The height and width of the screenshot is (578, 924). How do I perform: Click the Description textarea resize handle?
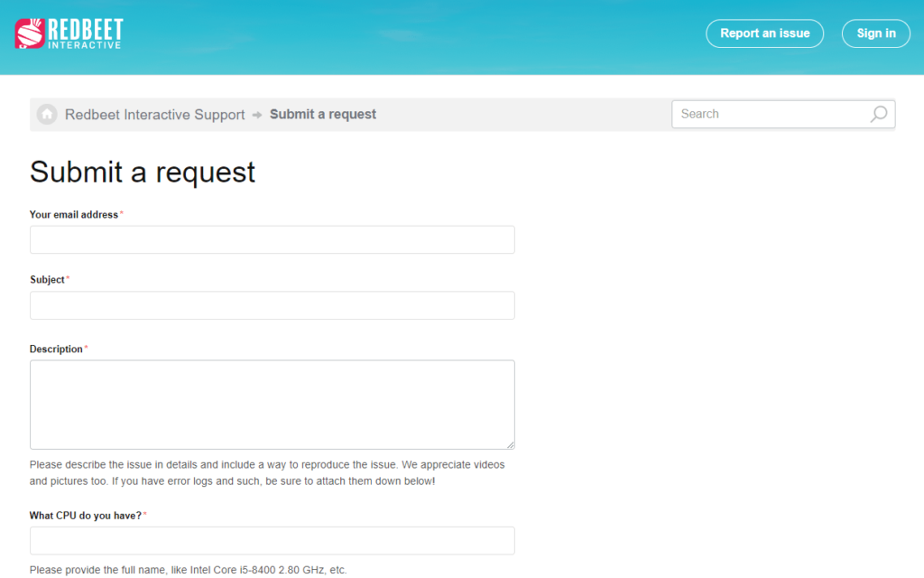510,444
